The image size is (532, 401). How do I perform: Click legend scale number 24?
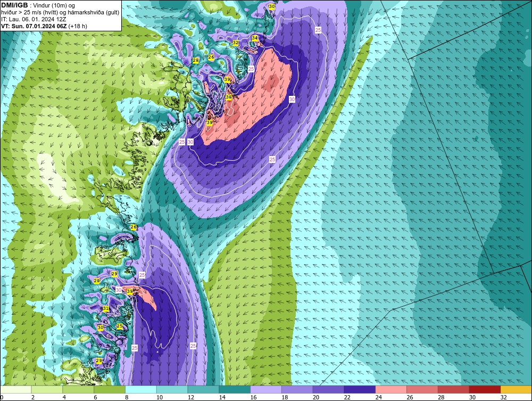pos(378,397)
